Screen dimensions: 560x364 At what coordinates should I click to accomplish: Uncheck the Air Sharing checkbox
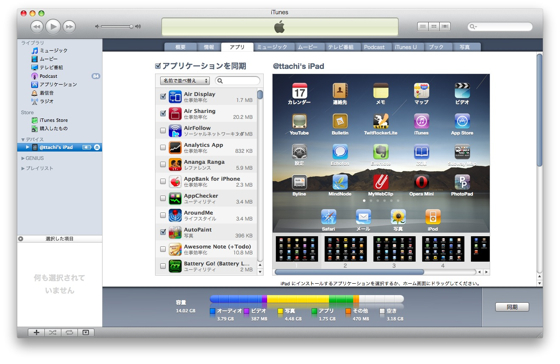click(x=163, y=113)
